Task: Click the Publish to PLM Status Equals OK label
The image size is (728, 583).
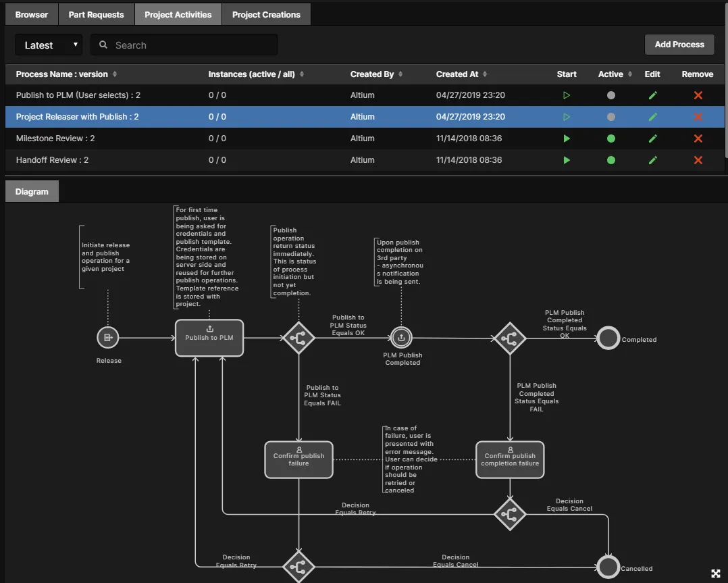Action: point(348,325)
